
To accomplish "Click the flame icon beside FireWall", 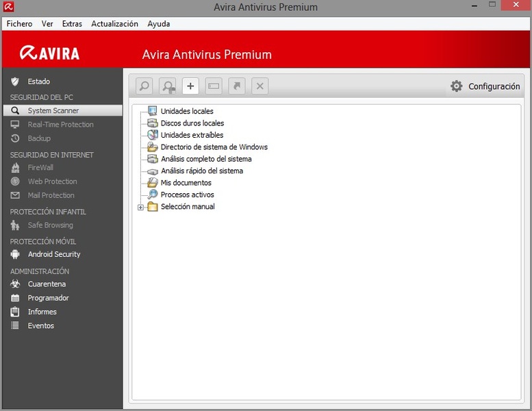I will (x=15, y=167).
